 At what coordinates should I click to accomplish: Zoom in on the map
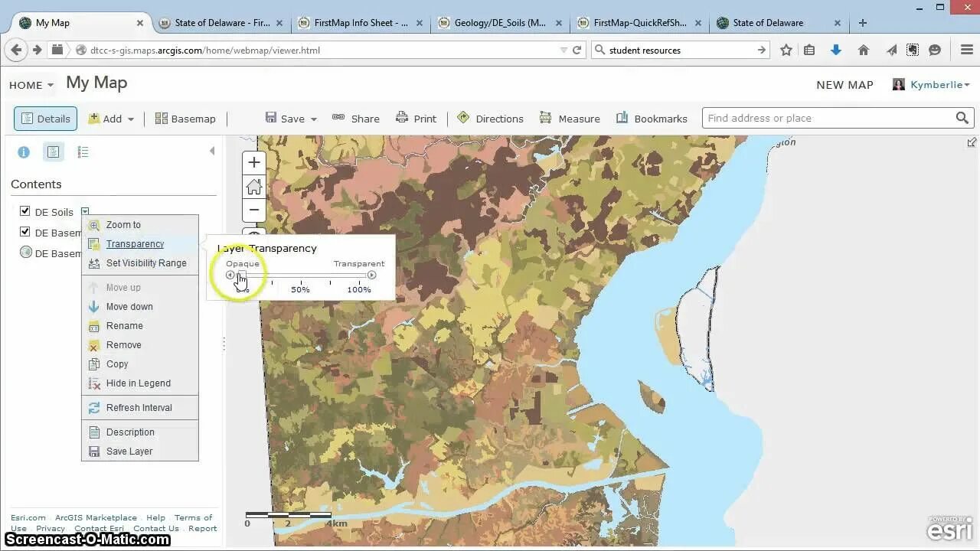(x=254, y=162)
